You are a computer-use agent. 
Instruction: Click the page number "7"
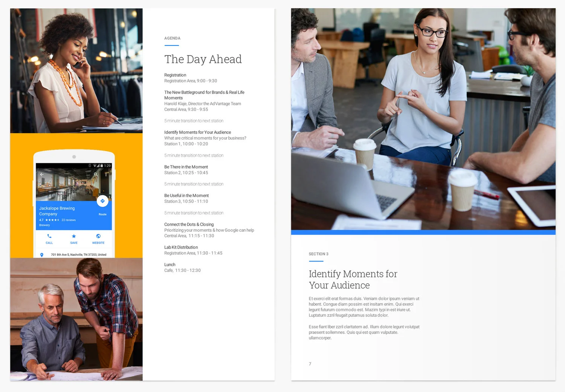pos(310,364)
